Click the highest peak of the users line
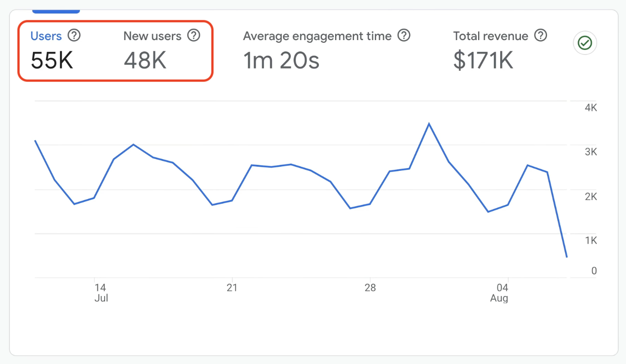Screen dimensions: 626x364 point(429,123)
